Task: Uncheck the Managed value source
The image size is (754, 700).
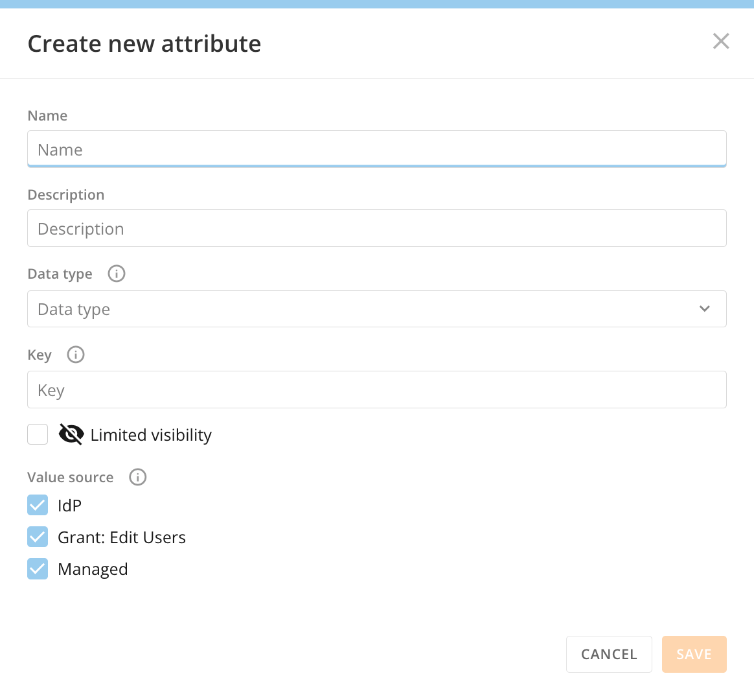Action: tap(38, 569)
